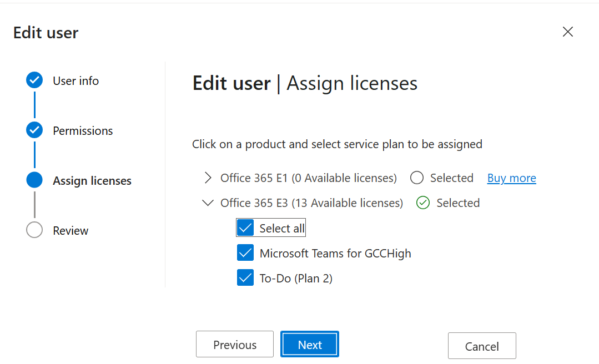This screenshot has height=364, width=599.
Task: Go to the User info step label
Action: click(x=75, y=81)
